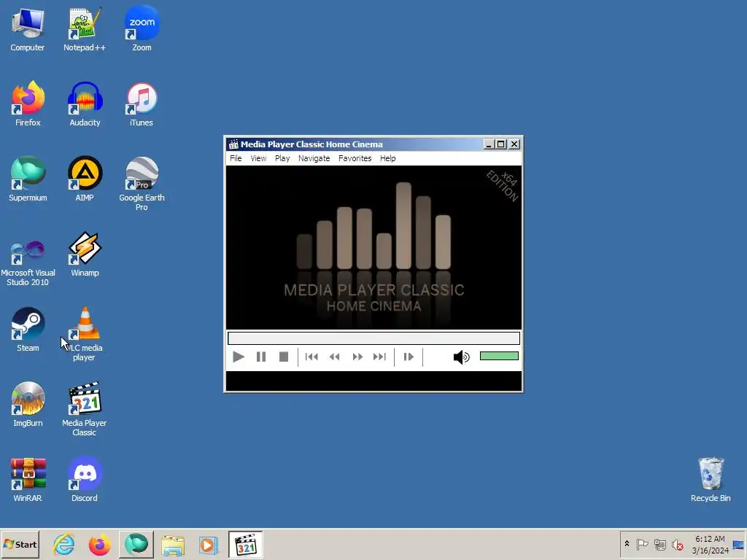Select the iTunes desktop icon
The height and width of the screenshot is (560, 747).
[x=142, y=104]
